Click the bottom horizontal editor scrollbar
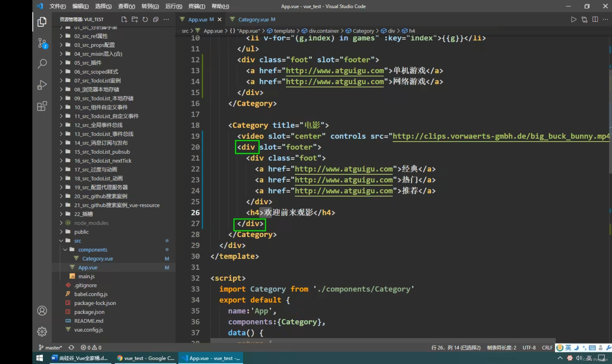 pos(383,340)
